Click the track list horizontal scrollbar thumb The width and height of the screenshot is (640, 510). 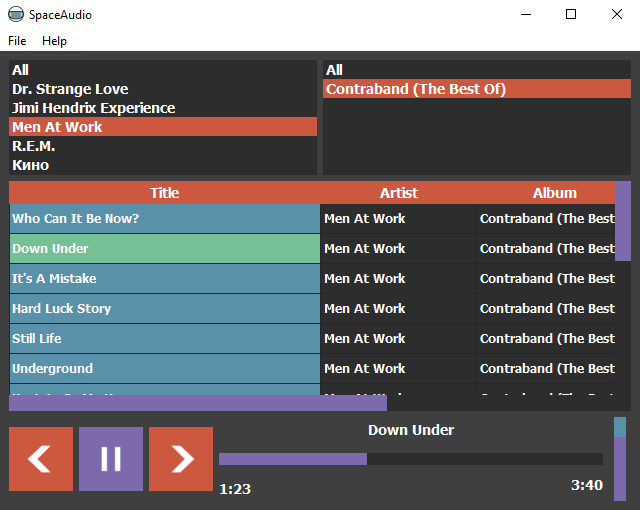point(198,403)
